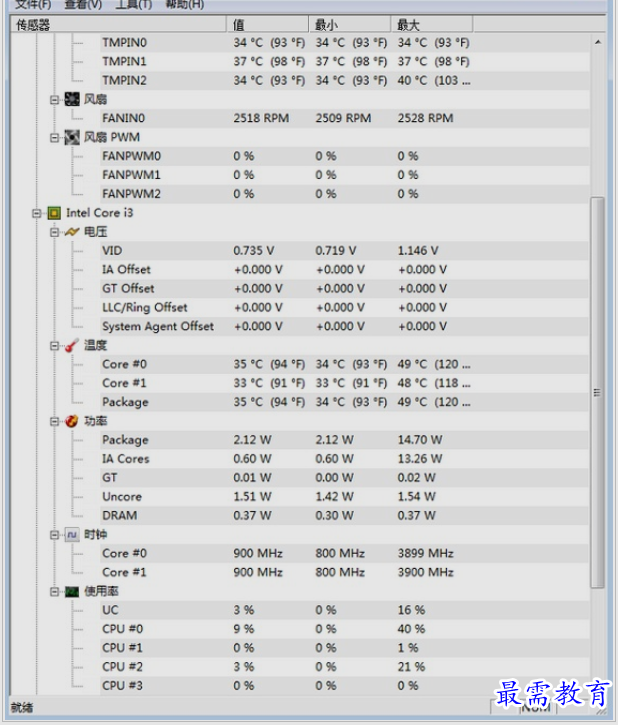The image size is (618, 725).
Task: Select the System Agent Offset row
Action: point(158,326)
